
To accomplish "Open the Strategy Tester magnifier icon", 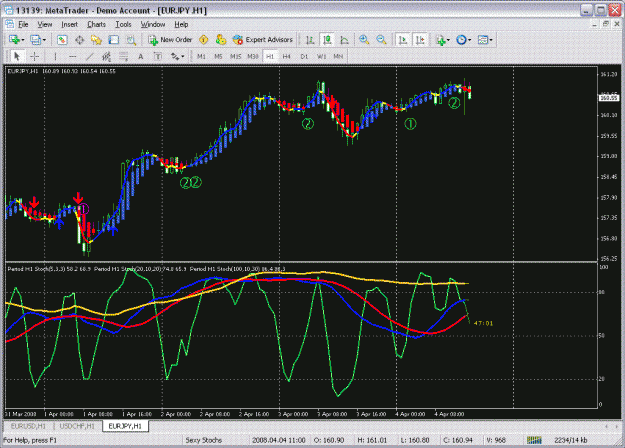I will coord(131,40).
